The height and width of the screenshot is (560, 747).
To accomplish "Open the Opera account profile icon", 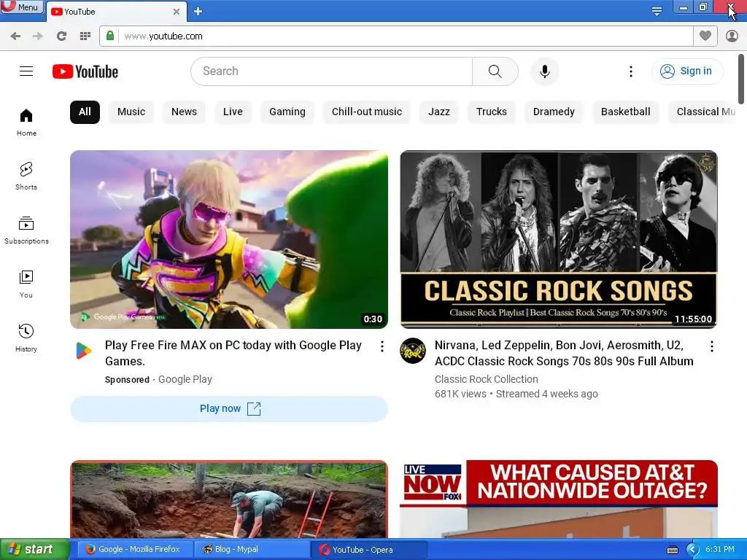I will tap(732, 36).
